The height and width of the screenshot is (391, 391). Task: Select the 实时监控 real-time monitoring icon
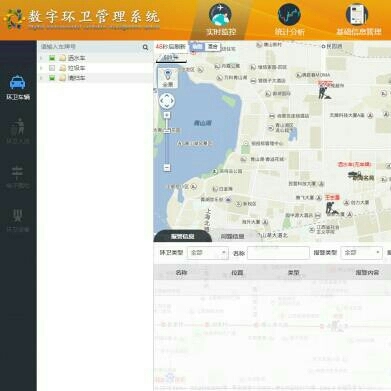tap(221, 20)
